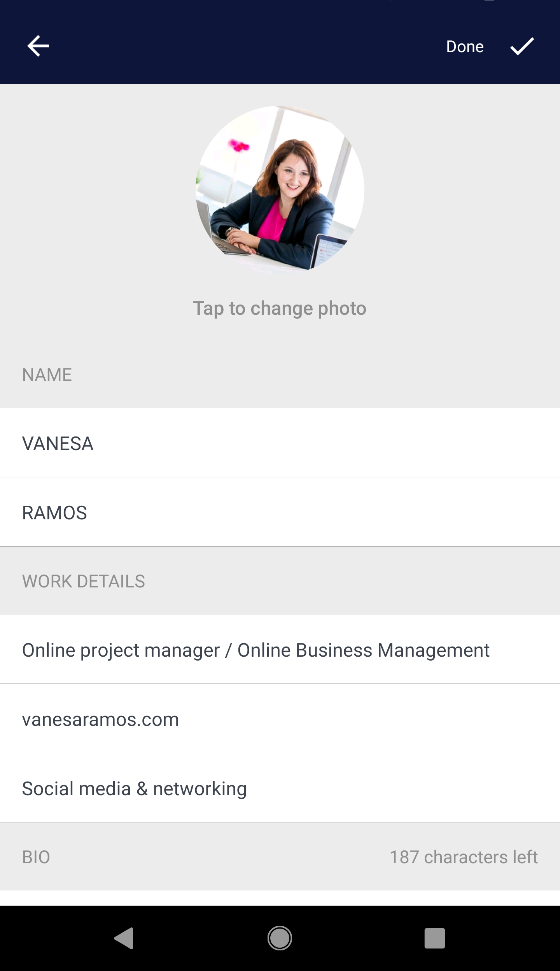
Task: Tap the back arrow in the header
Action: tap(38, 46)
